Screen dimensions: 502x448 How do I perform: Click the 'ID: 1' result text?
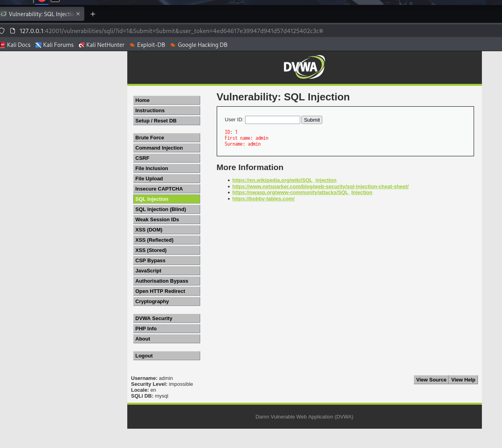pos(231,132)
